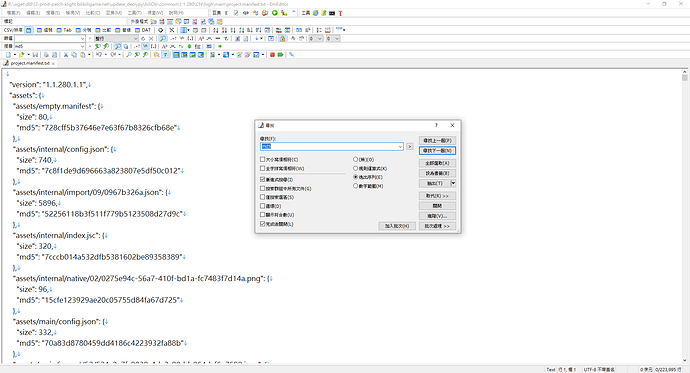690x373 pixels.
Task: Expand the Find text combo box dropdown arrow
Action: pos(400,146)
